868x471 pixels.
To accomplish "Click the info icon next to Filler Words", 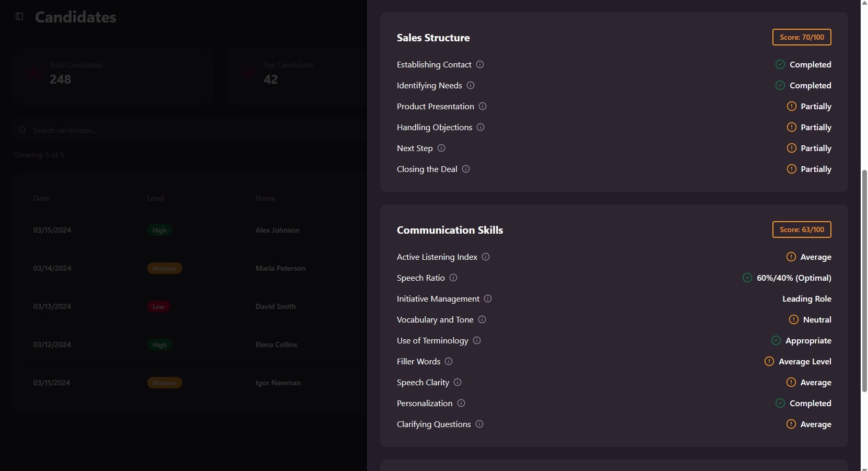I will click(449, 361).
